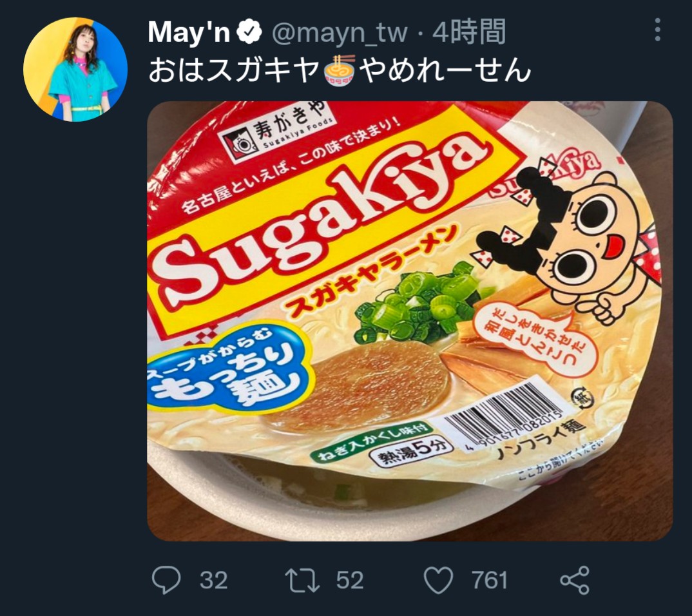Image resolution: width=692 pixels, height=616 pixels.
Task: Click the reply speech bubble icon
Action: point(166,581)
